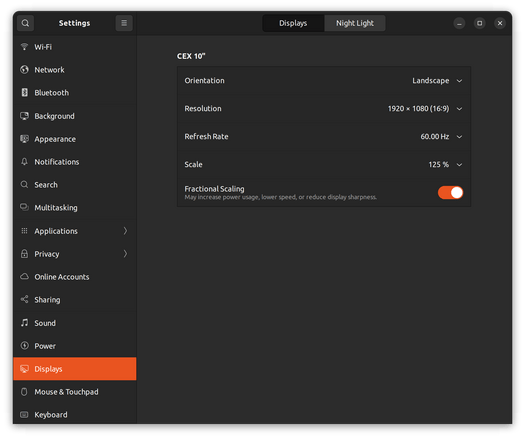This screenshot has height=438, width=525.
Task: Select Power label in the sidebar
Action: (45, 346)
